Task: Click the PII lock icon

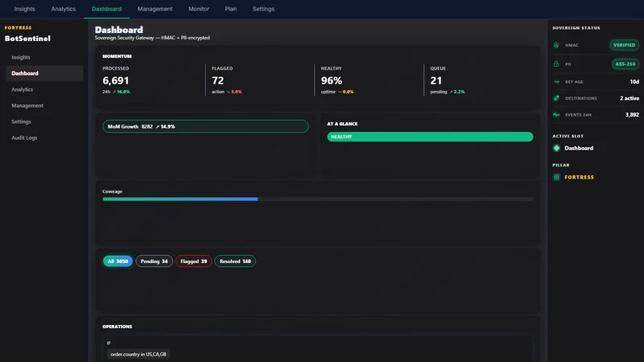Action: pyautogui.click(x=556, y=64)
